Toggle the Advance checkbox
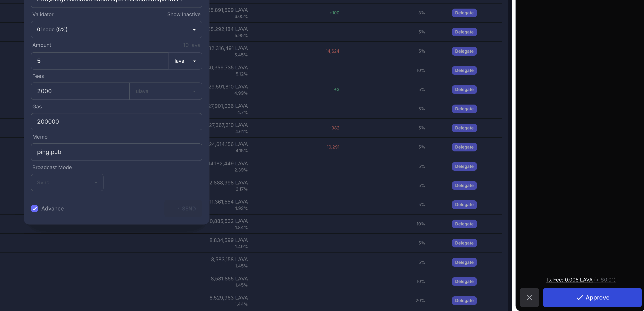Image resolution: width=644 pixels, height=311 pixels. [35, 209]
